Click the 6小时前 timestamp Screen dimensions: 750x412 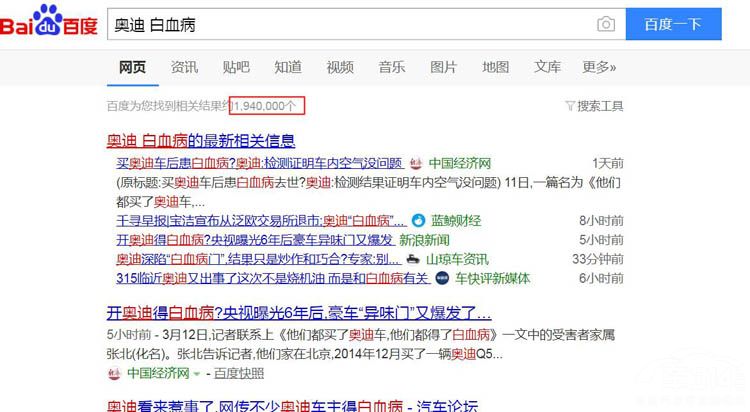tap(601, 278)
